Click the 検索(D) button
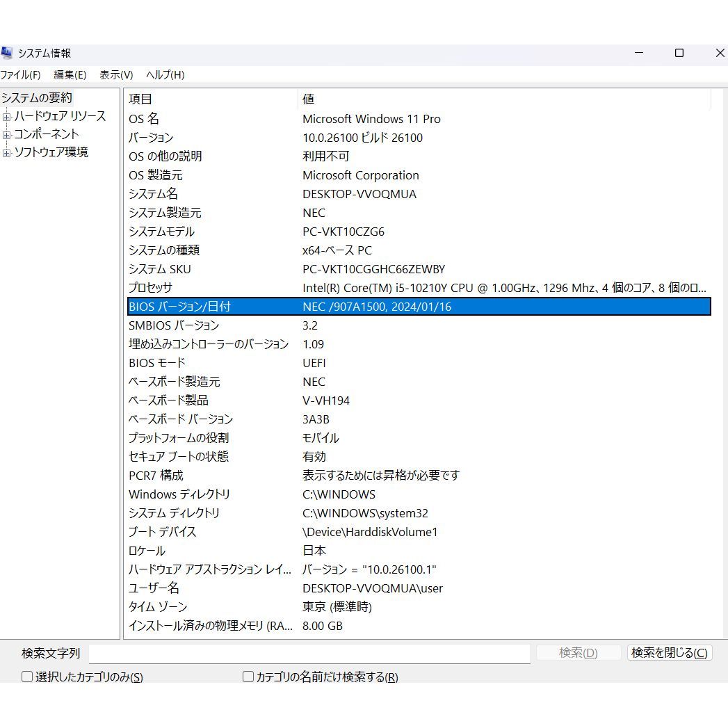Viewport: 728px width, 728px height. coord(578,653)
